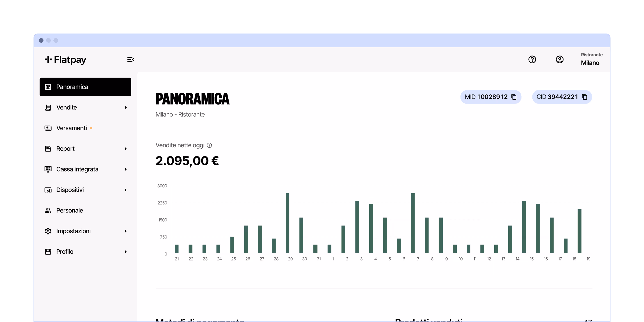The width and height of the screenshot is (644, 322).
Task: Click the Personale people icon
Action: [x=48, y=210]
